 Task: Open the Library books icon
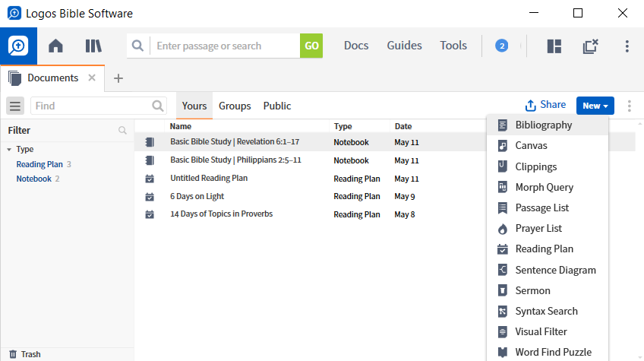point(93,46)
